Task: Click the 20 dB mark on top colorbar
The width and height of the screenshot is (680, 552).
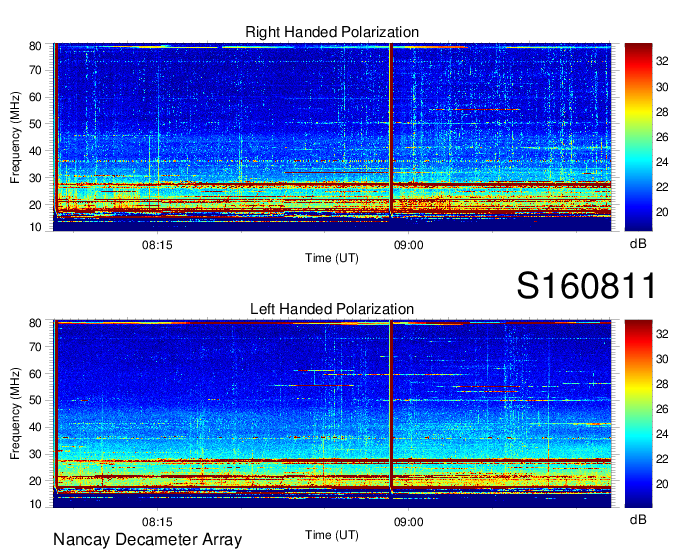Action: tap(662, 212)
